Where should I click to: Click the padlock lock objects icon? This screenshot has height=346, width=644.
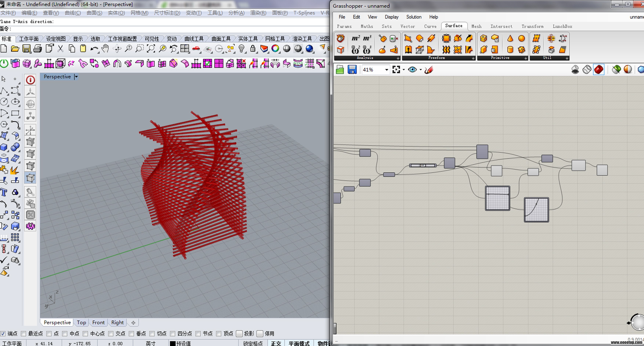coord(253,48)
